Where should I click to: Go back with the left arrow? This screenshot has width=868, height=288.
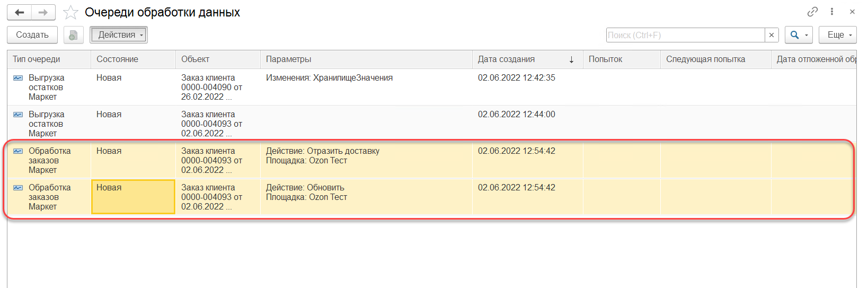20,12
